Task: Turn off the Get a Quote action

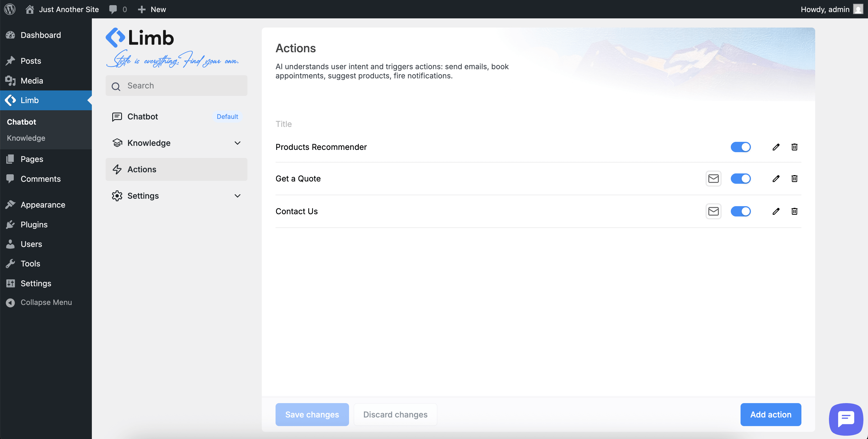Action: coord(741,178)
